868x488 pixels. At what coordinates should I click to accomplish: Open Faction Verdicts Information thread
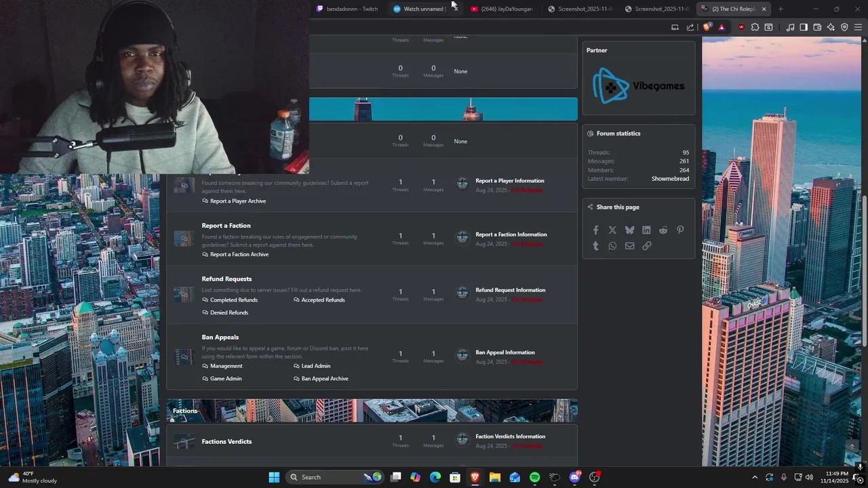[511, 436]
